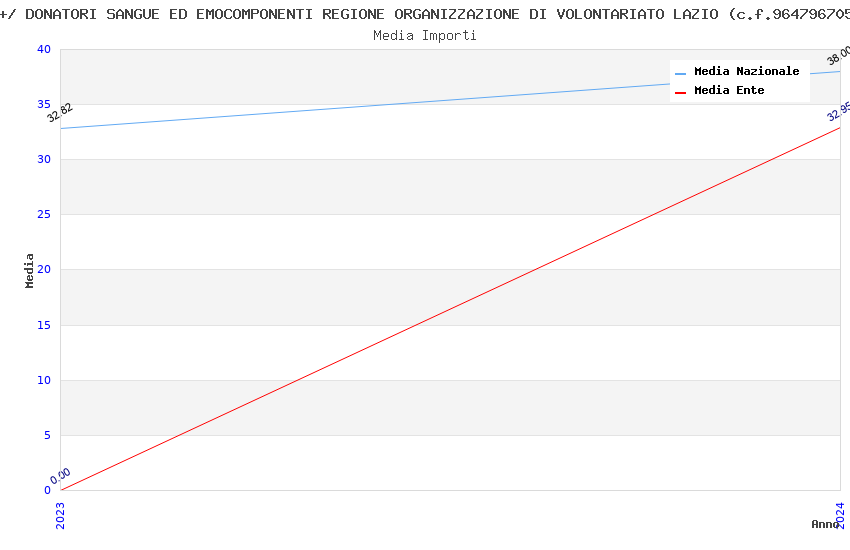
Task: Click the 'Media Ente' legend label
Action: [x=729, y=90]
